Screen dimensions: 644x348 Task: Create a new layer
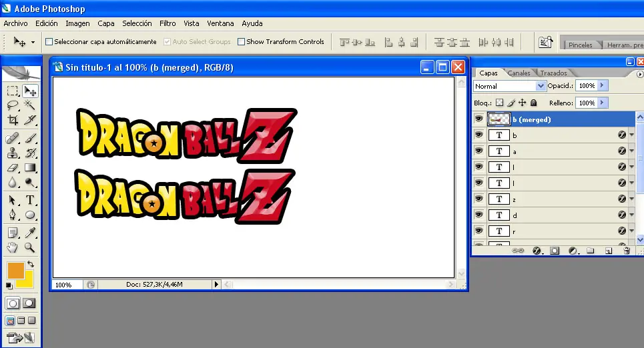tap(608, 251)
